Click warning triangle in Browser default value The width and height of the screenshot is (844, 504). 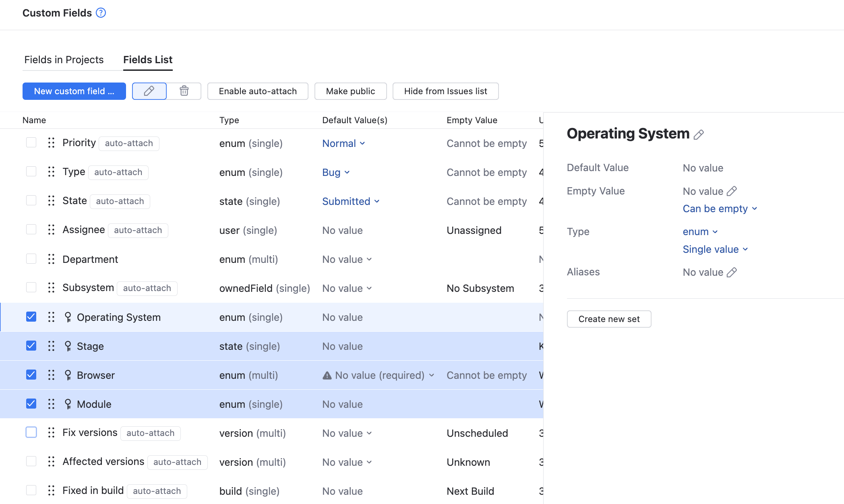(327, 376)
